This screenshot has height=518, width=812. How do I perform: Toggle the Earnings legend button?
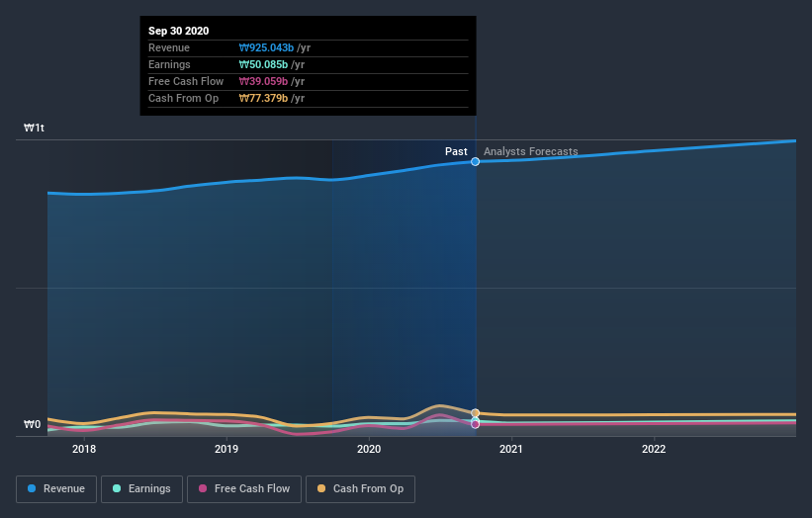coord(141,489)
